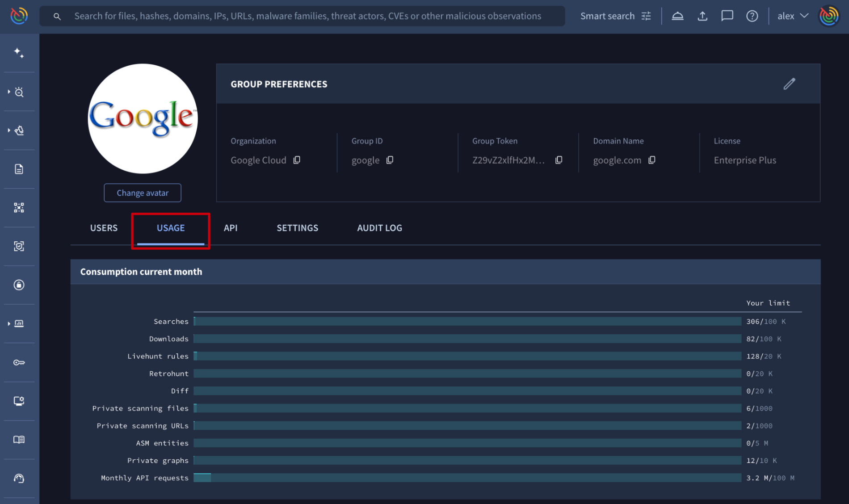Click the 'Enterprise Plus' license value
849x504 pixels.
coord(745,160)
